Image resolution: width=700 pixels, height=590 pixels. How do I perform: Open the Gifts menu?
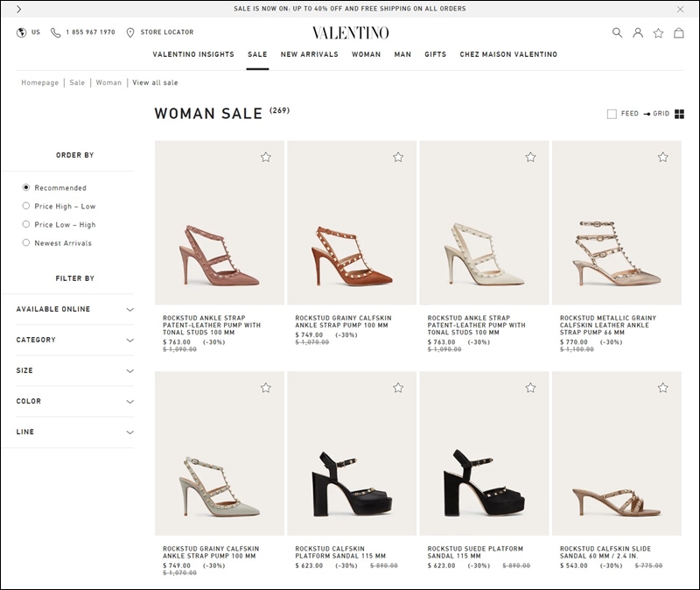click(x=435, y=54)
